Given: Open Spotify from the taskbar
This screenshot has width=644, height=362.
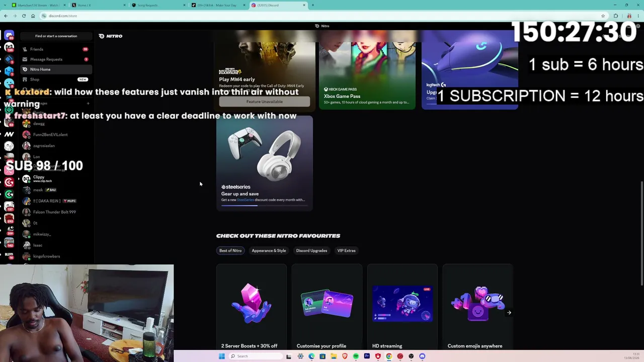Looking at the screenshot, I should 356,356.
